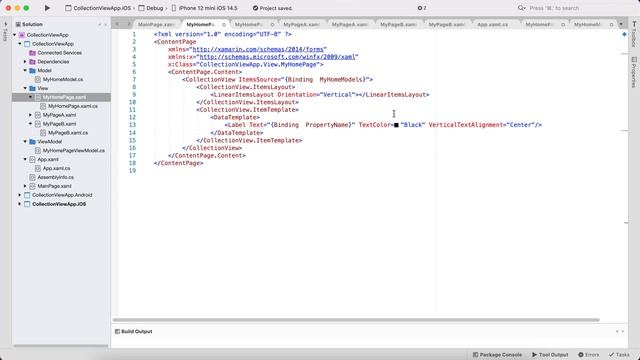
Task: Change the Debug build configuration
Action: pyautogui.click(x=151, y=8)
